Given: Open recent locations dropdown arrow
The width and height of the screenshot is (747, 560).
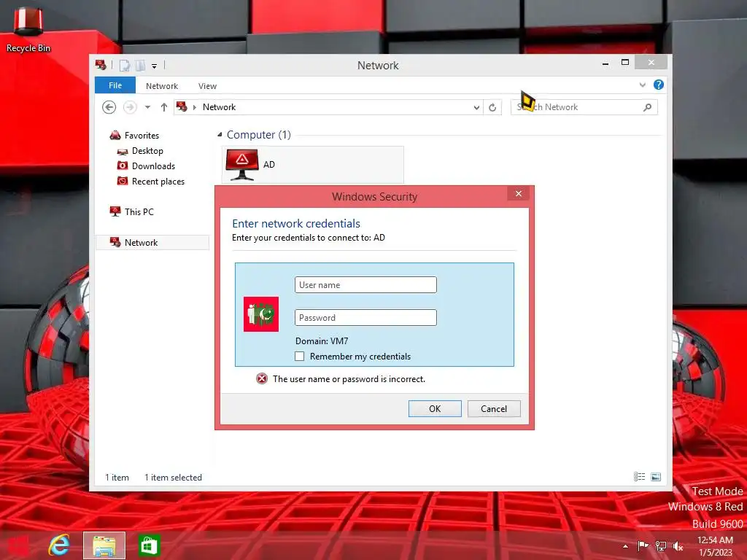Looking at the screenshot, I should [147, 107].
